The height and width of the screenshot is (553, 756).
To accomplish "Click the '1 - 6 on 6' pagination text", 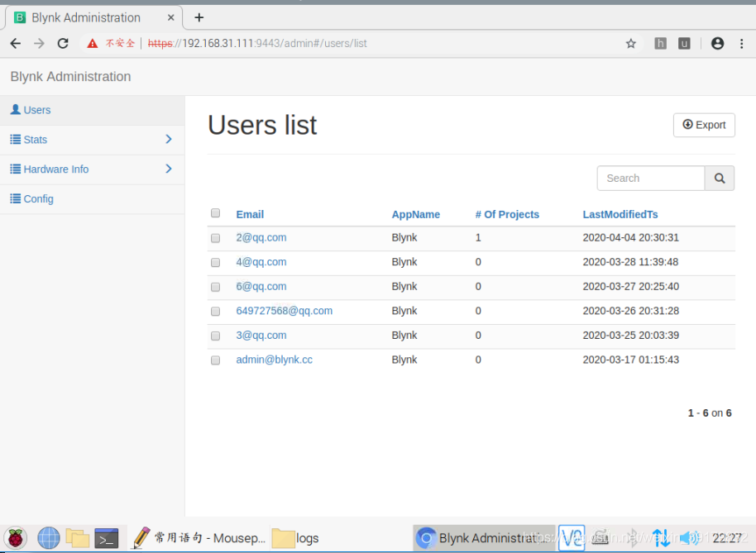I will click(709, 412).
